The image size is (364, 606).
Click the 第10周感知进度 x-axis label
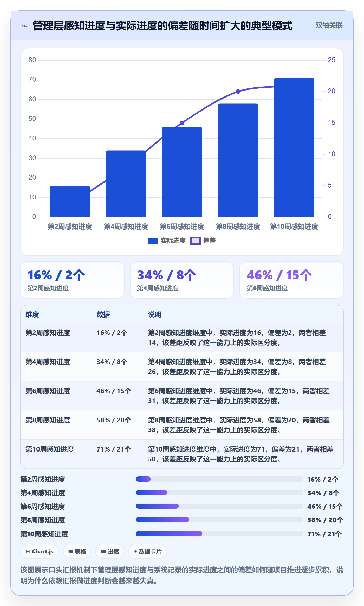tap(294, 227)
